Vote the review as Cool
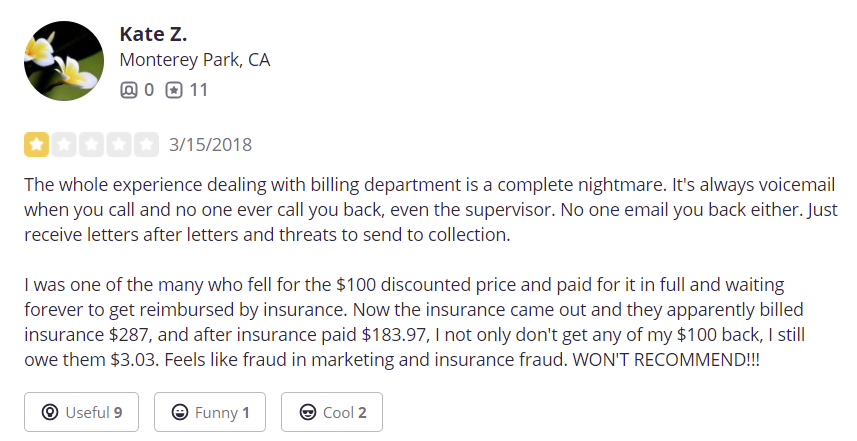 pos(332,412)
